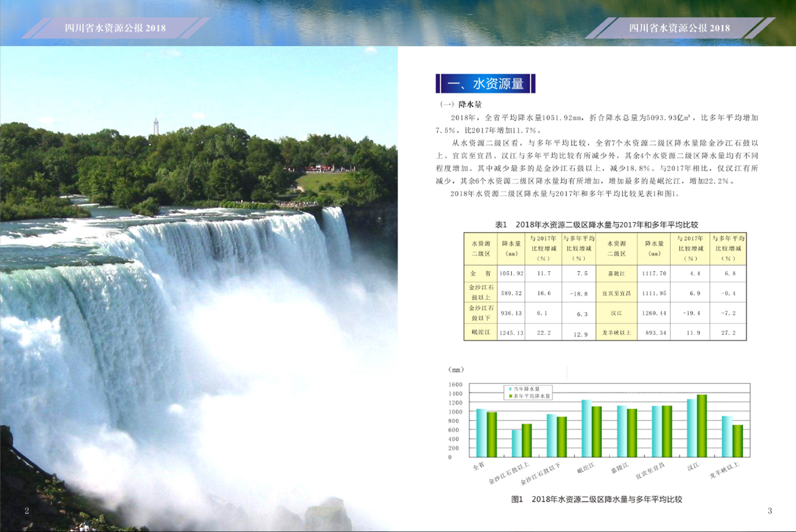The width and height of the screenshot is (796, 532).
Task: Click table cell 893.34
Action: (x=655, y=332)
